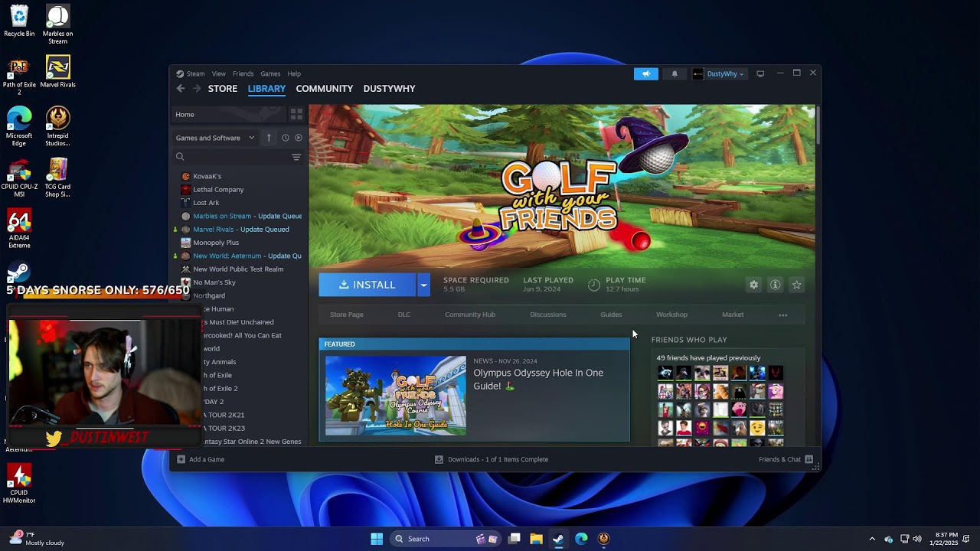Click the library up arrow button
Viewport: 980px width, 551px height.
tap(269, 138)
